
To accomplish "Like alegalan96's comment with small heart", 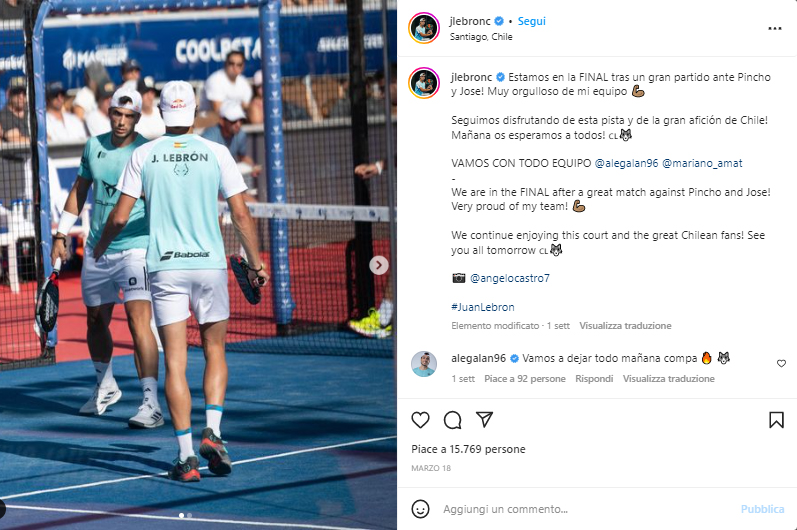I will click(781, 363).
